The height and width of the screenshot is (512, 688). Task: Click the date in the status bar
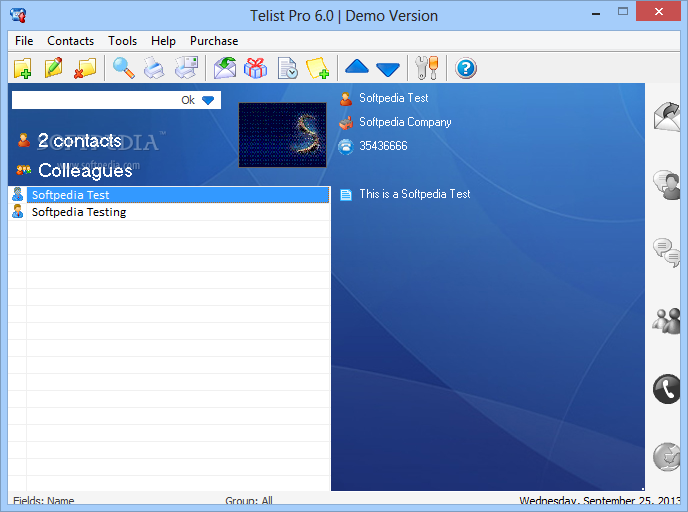(600, 501)
